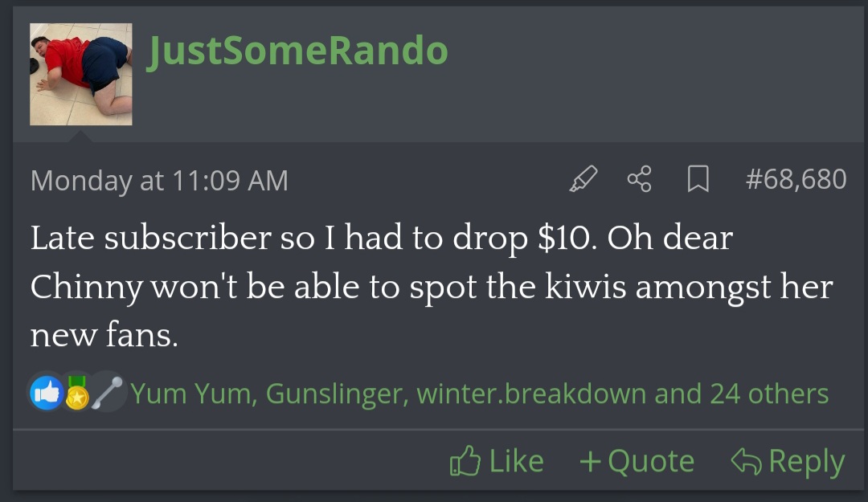868x502 pixels.
Task: Click JustSomeRando's avatar picture
Action: [x=81, y=74]
